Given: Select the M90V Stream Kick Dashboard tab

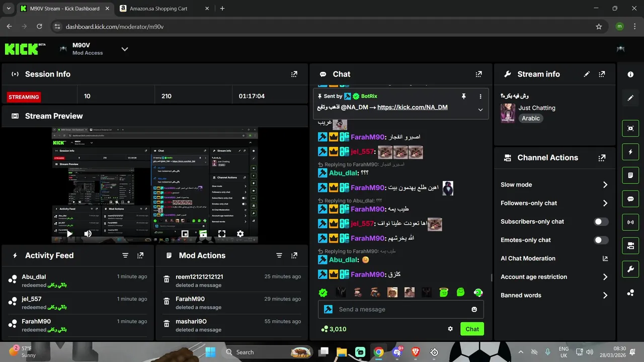Looking at the screenshot, I should tap(64, 9).
